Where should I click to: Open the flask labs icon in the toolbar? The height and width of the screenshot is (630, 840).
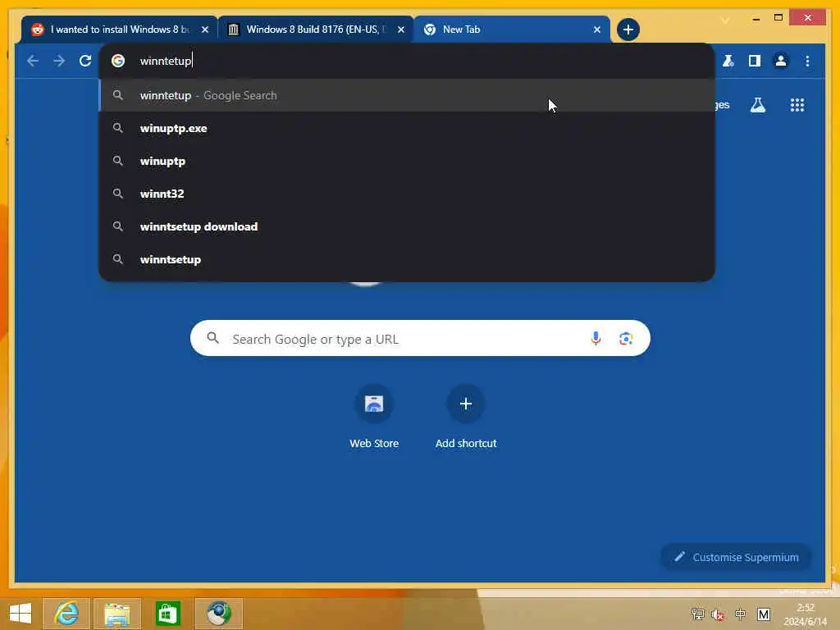pyautogui.click(x=728, y=61)
